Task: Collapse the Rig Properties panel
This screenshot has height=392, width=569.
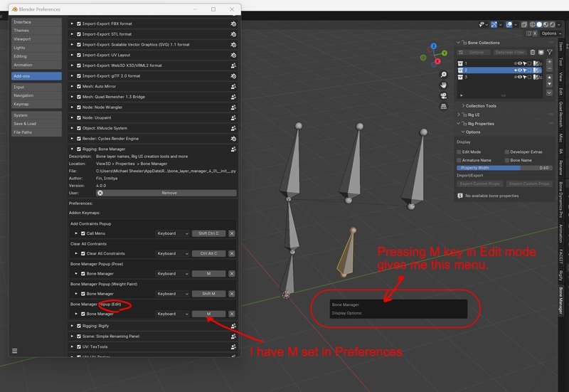Action: click(x=459, y=123)
